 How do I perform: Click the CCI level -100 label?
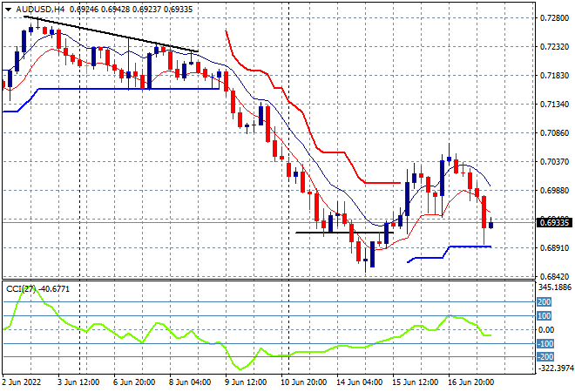click(x=545, y=343)
